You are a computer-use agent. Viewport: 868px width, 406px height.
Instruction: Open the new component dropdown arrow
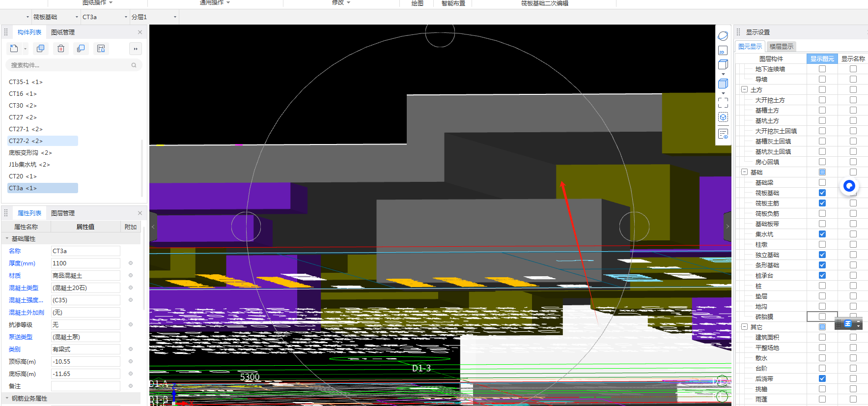(x=25, y=49)
